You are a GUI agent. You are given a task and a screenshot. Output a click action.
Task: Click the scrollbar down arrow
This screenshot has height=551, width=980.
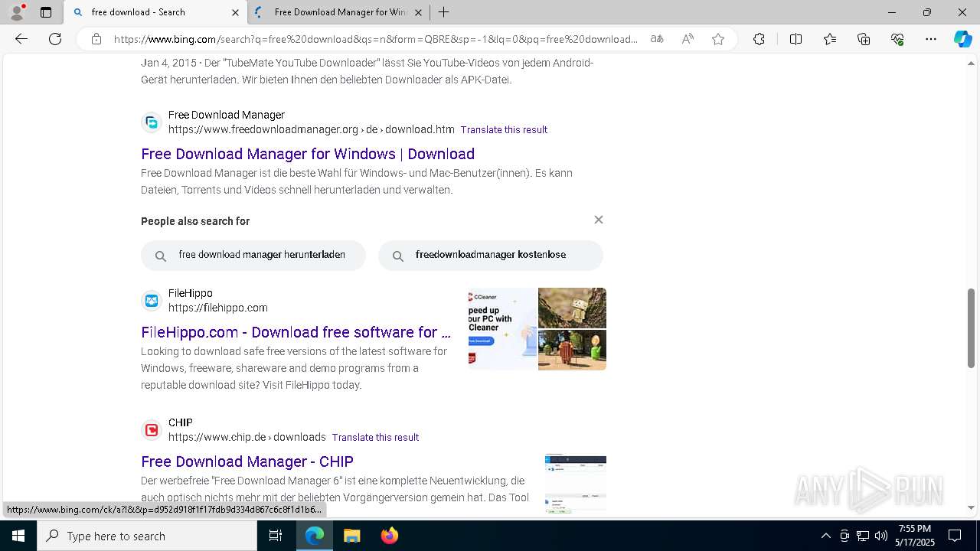(x=972, y=507)
